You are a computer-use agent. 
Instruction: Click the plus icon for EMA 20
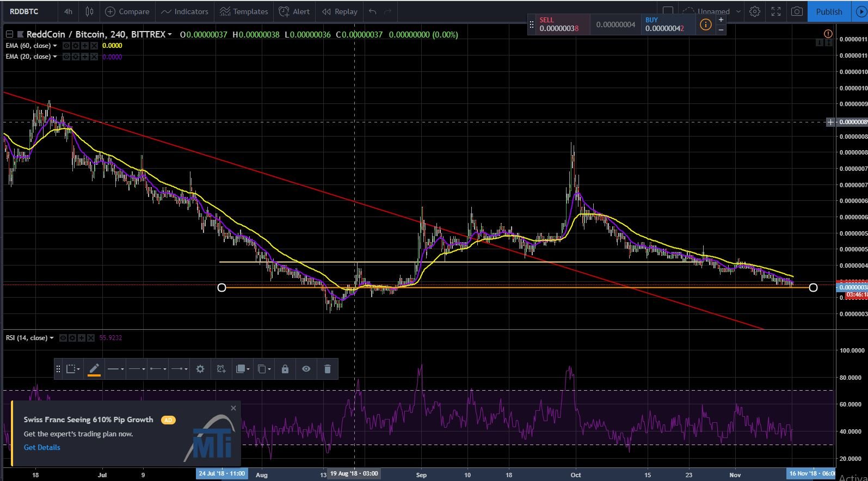tap(84, 57)
